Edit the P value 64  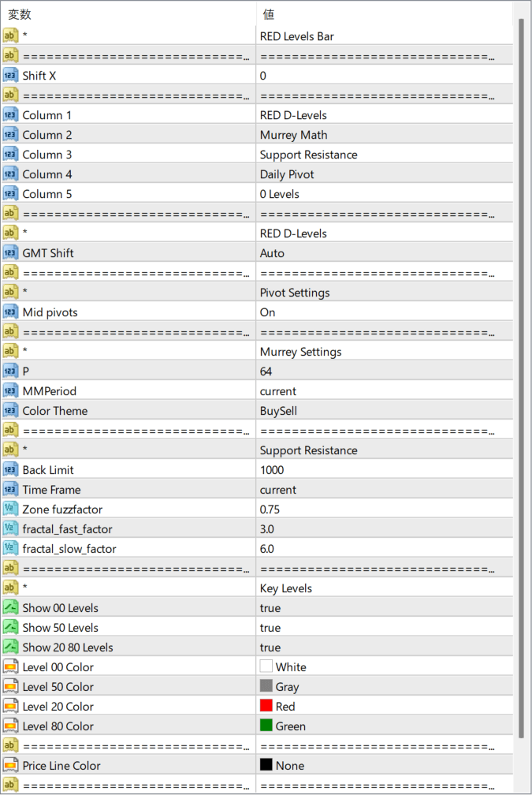266,371
